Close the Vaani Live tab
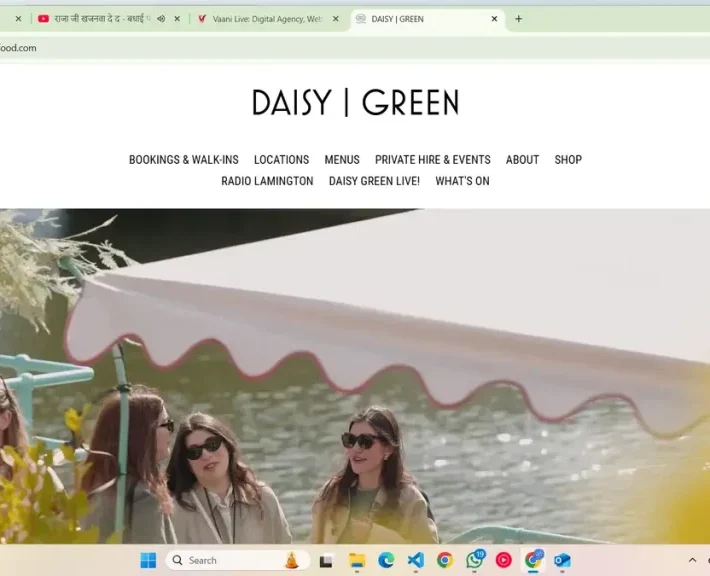Screen dimensions: 710x576 pos(336,19)
